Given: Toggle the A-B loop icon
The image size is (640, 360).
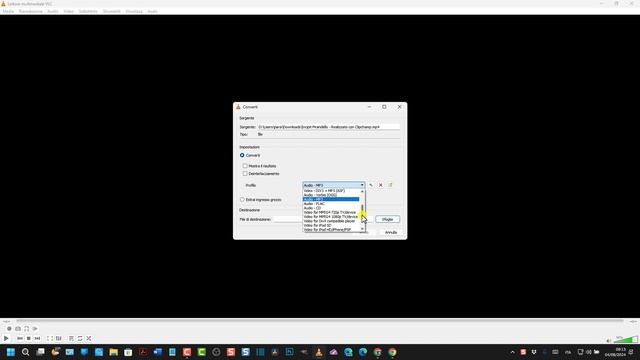Looking at the screenshot, I should click(27, 329).
